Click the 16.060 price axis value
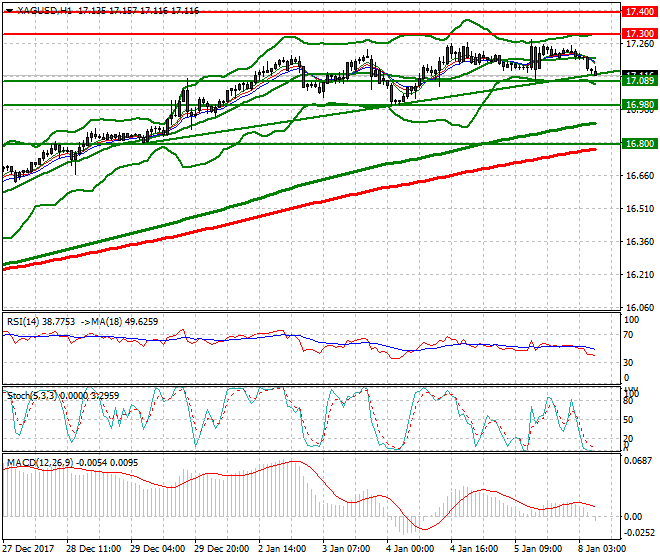 coord(640,308)
